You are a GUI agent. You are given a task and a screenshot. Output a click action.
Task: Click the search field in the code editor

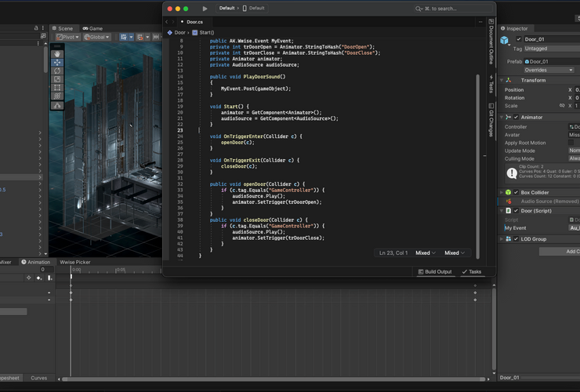tap(453, 8)
